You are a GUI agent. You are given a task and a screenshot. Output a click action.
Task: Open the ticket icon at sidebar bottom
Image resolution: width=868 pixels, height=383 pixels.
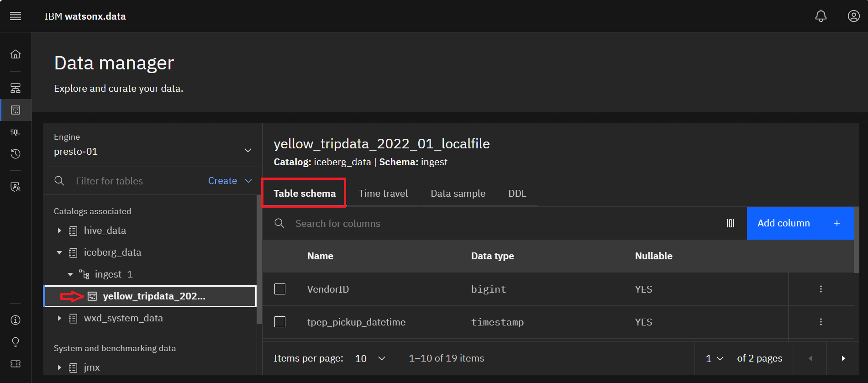(16, 364)
